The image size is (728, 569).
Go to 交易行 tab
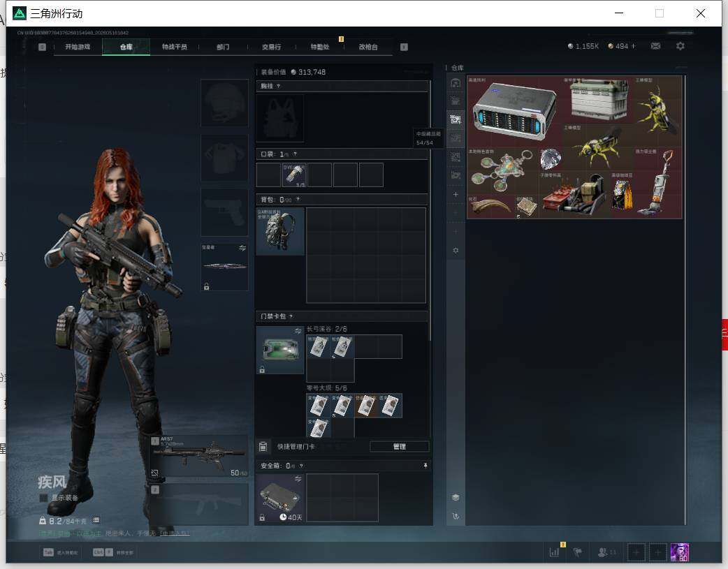point(271,47)
